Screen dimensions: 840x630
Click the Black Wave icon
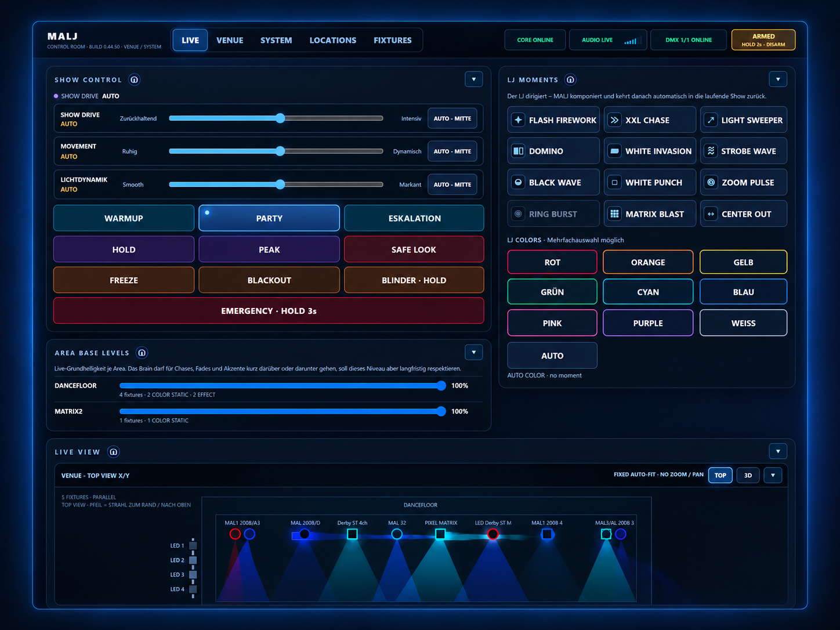click(518, 183)
